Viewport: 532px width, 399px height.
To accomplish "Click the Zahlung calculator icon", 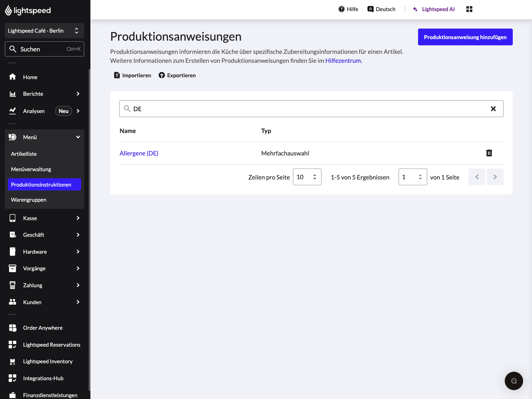I will [13, 285].
